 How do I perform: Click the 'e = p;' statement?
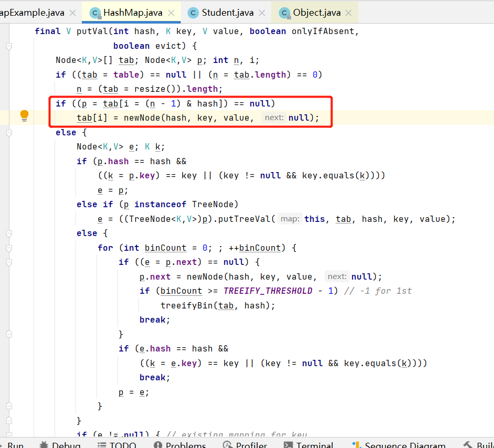click(113, 190)
